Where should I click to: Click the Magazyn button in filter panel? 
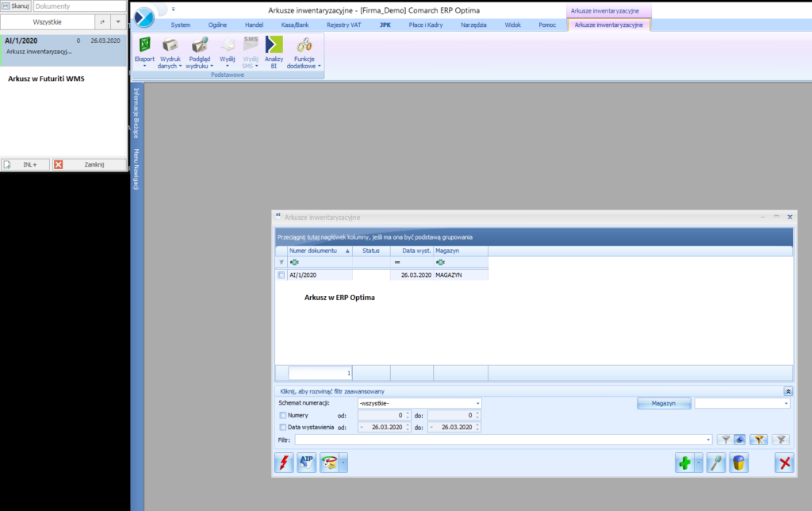(664, 403)
